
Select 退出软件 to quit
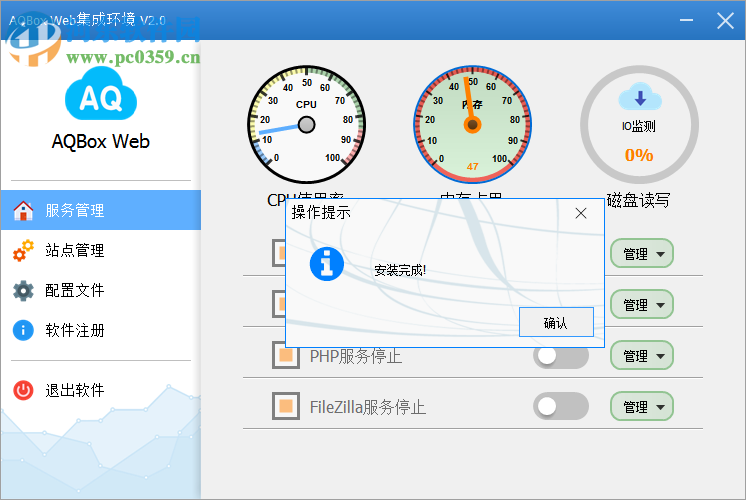click(x=101, y=390)
